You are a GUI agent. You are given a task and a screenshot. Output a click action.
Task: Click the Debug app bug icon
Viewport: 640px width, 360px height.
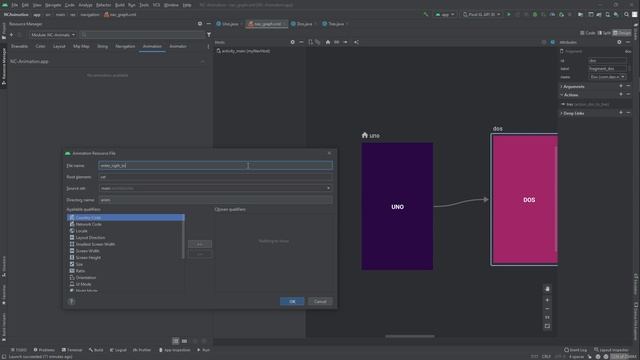[x=535, y=14]
